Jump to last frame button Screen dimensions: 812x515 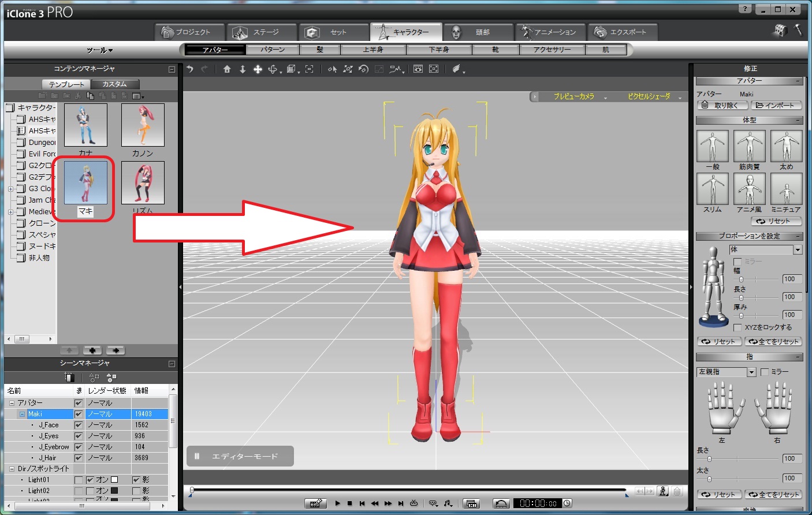click(x=400, y=503)
